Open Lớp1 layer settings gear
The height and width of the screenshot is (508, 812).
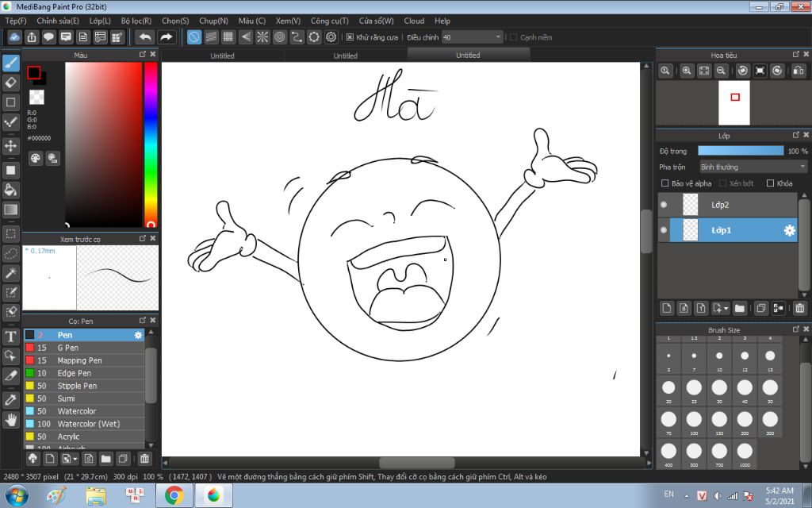(x=789, y=231)
